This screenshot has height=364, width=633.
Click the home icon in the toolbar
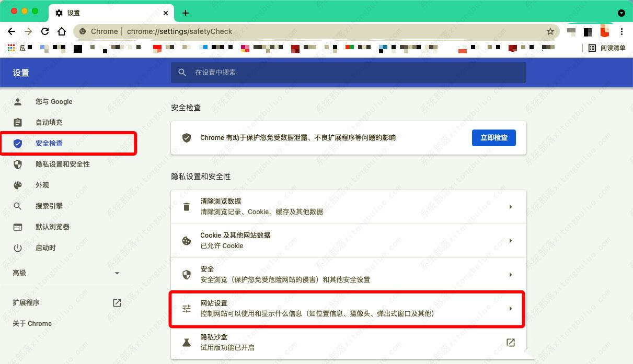point(62,31)
